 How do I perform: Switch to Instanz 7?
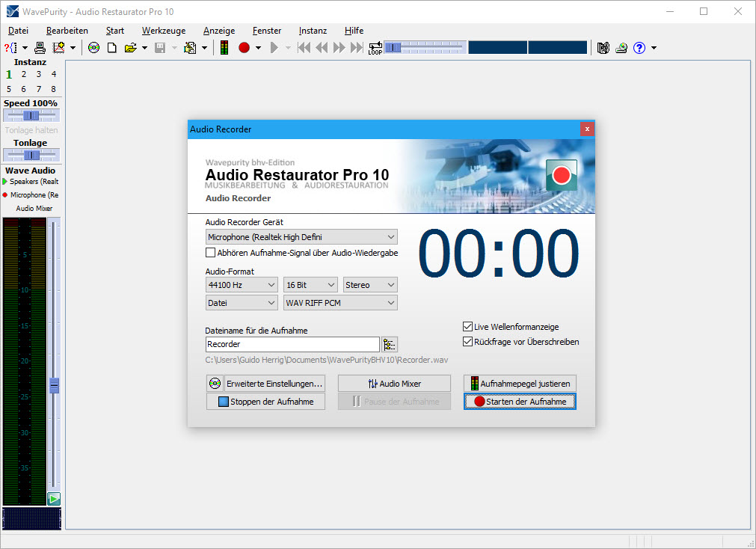pyautogui.click(x=39, y=89)
